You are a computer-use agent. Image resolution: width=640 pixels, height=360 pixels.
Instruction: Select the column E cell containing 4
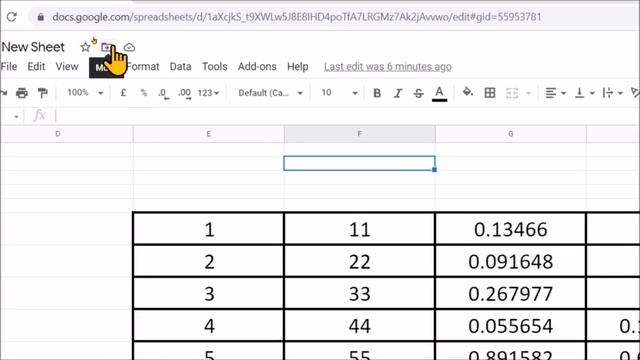(x=209, y=326)
